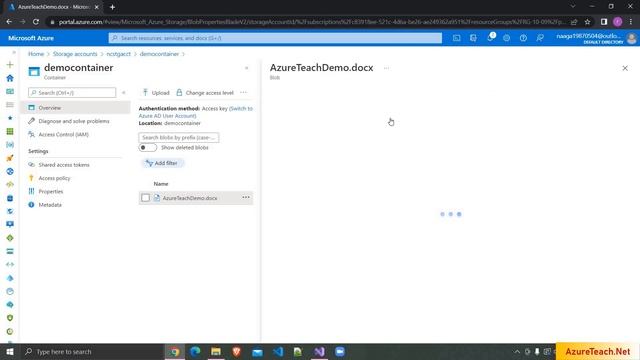Image resolution: width=640 pixels, height=360 pixels.
Task: Open the help question mark icon
Action: coord(523,38)
